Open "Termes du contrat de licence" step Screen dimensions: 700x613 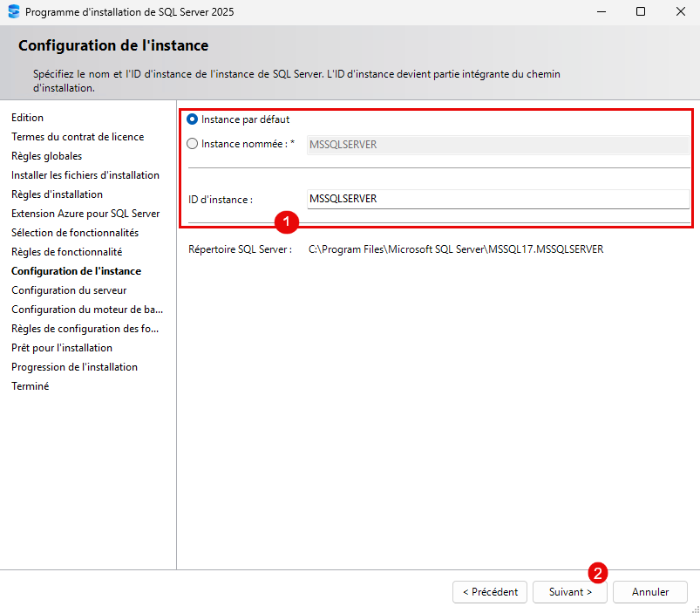tap(78, 137)
